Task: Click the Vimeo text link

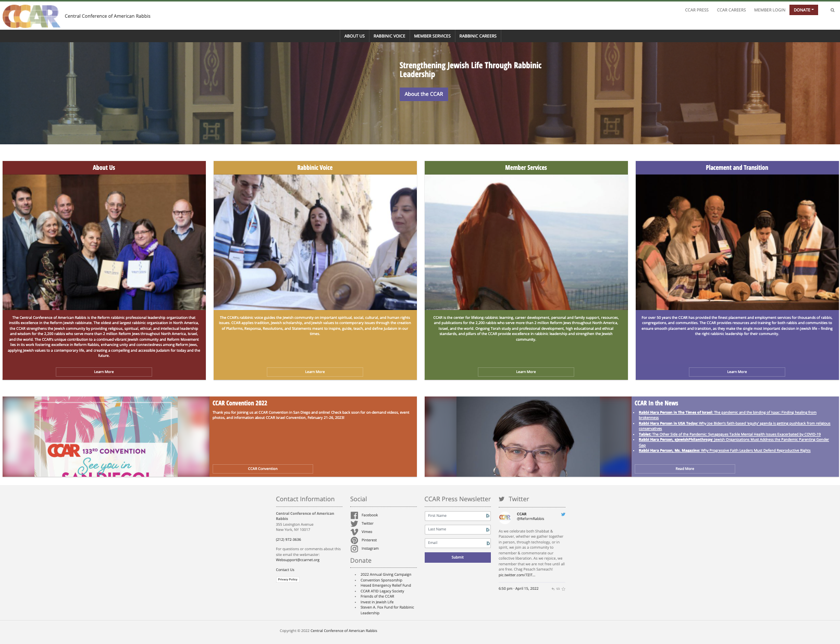Action: coord(367,532)
